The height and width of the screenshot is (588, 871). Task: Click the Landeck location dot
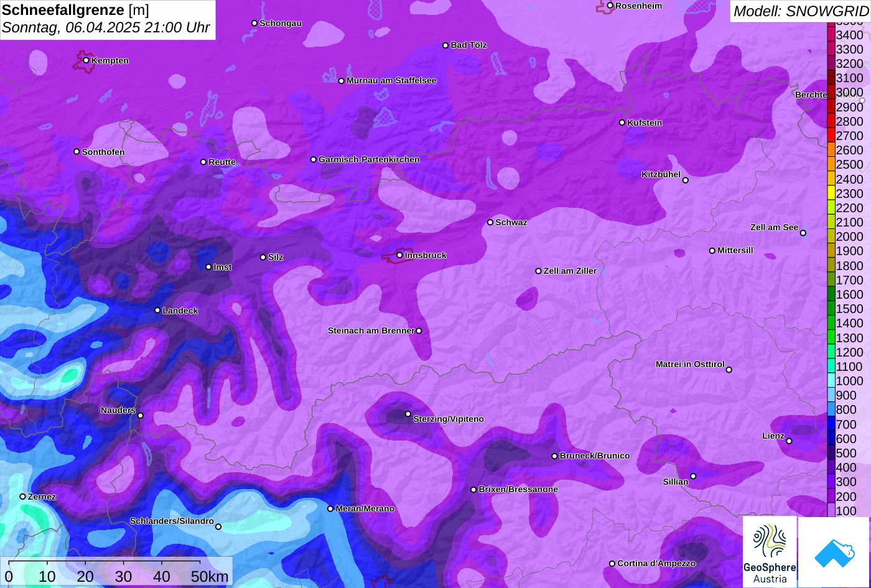pyautogui.click(x=157, y=310)
